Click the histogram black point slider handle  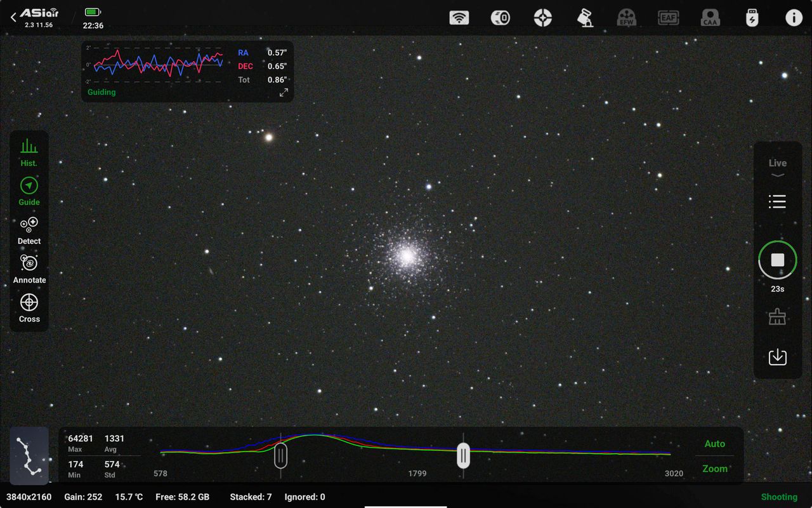coord(280,455)
